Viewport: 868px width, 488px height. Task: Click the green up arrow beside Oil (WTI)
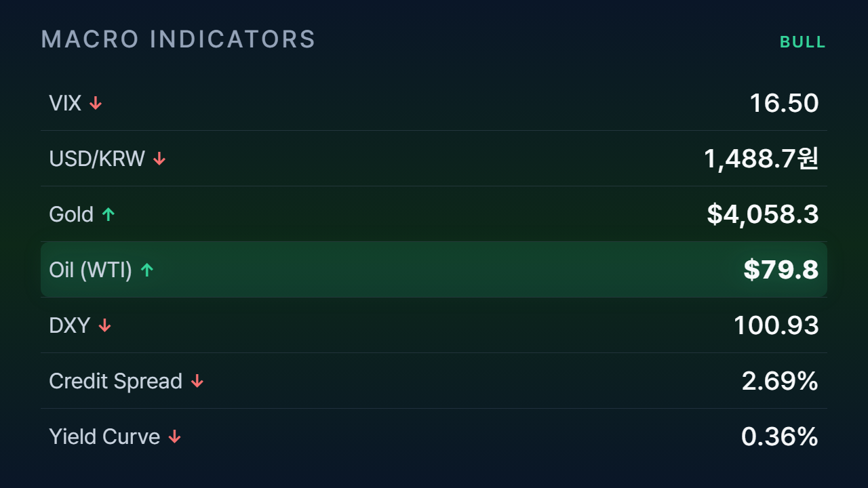(147, 270)
